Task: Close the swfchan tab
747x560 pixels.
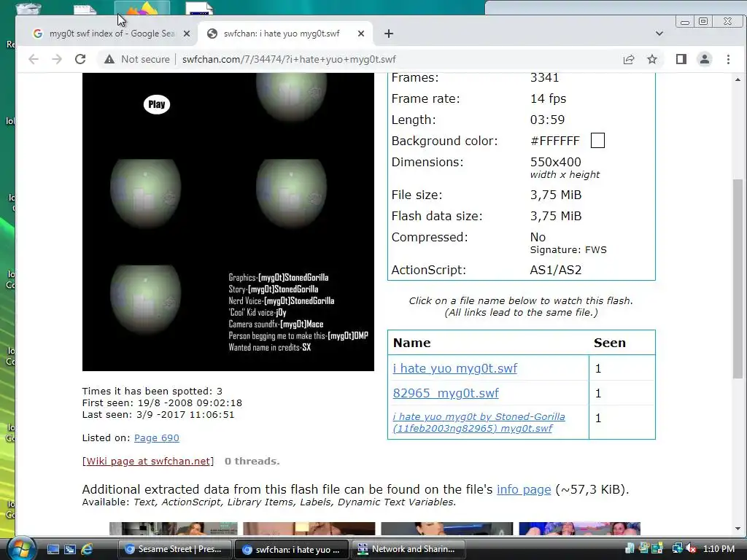Action: pyautogui.click(x=361, y=34)
